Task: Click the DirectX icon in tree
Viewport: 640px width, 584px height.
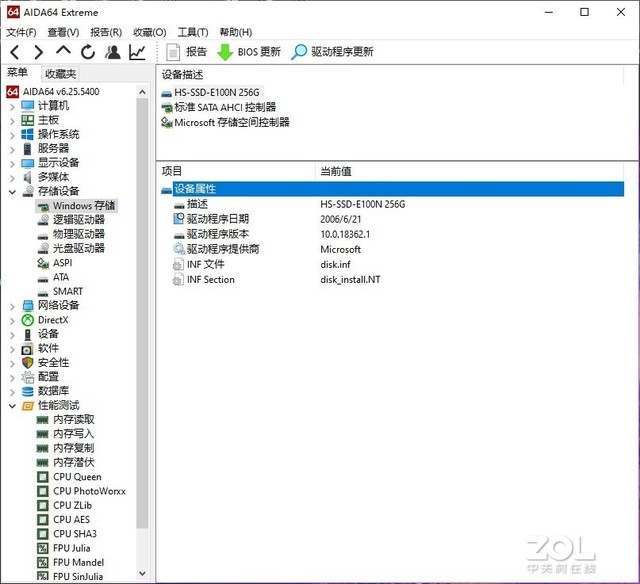Action: 27,320
